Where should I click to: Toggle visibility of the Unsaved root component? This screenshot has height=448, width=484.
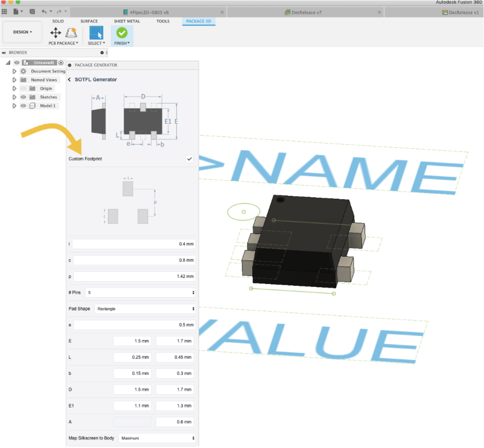tap(17, 62)
